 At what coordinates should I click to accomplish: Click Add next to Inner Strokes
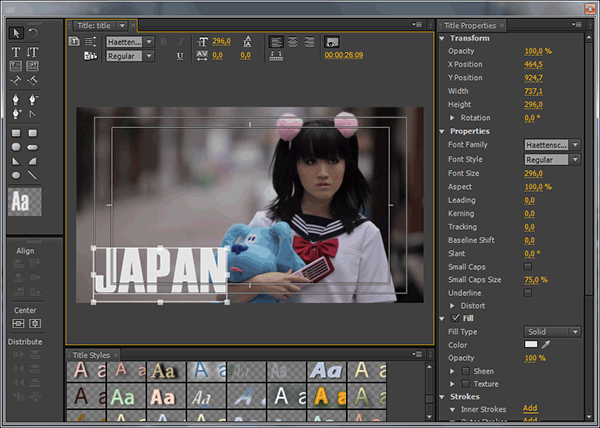[x=530, y=408]
